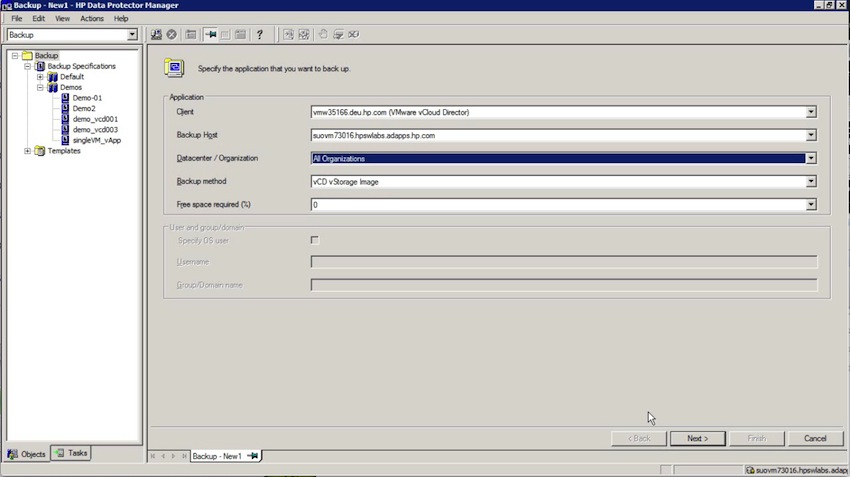Toggle the green pin icon in the toolbar
This screenshot has height=477, width=850.
211,35
